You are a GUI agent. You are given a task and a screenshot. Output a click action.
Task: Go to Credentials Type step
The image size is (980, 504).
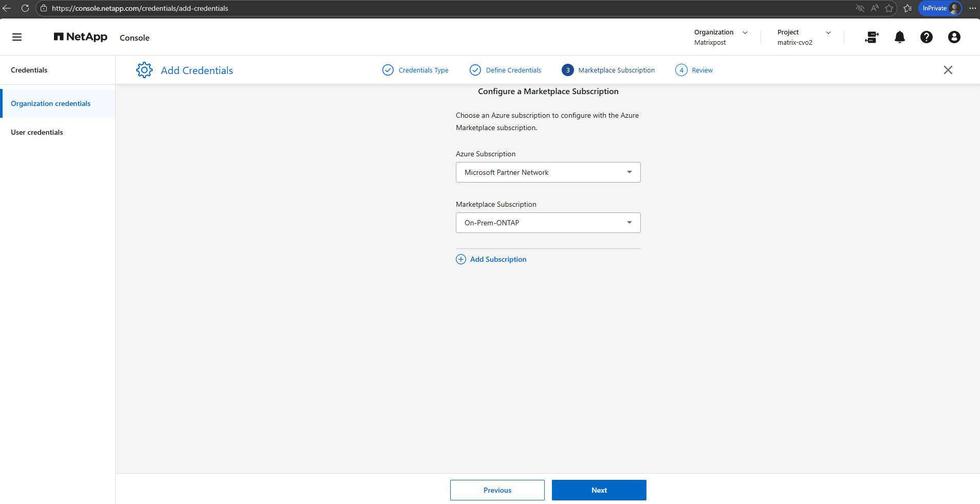pyautogui.click(x=415, y=70)
